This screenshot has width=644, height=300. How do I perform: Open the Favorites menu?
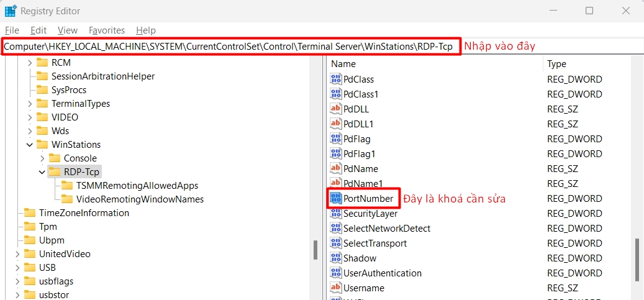click(x=106, y=30)
